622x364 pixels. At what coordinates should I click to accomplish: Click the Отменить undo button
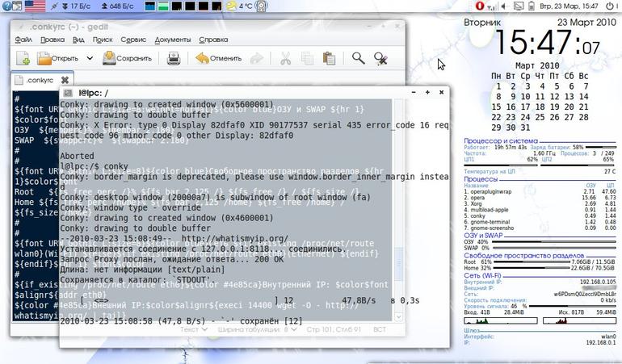tap(218, 58)
